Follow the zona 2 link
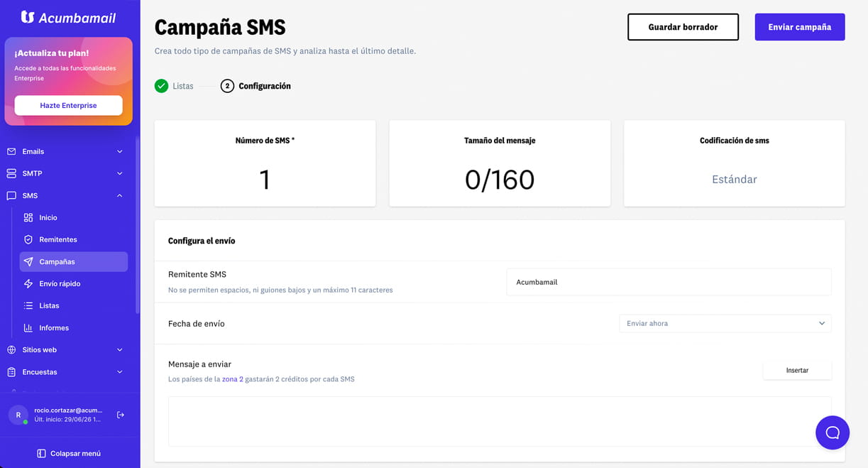 point(233,379)
